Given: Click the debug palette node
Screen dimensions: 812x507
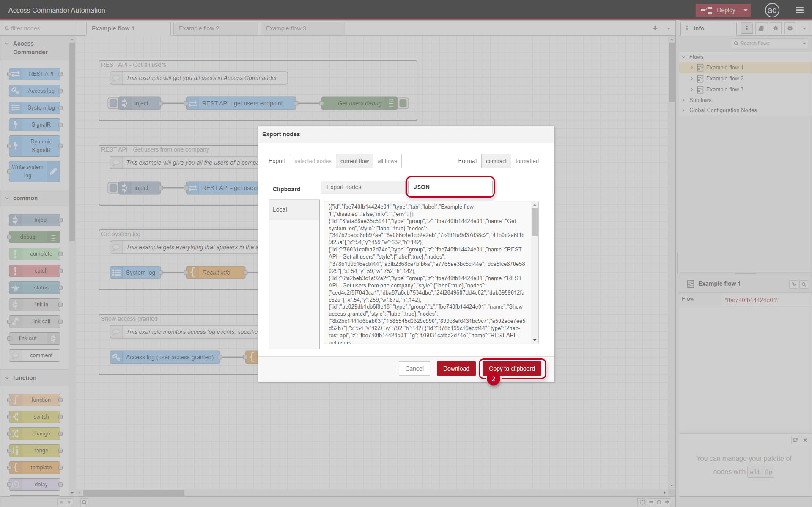Looking at the screenshot, I should tap(35, 237).
